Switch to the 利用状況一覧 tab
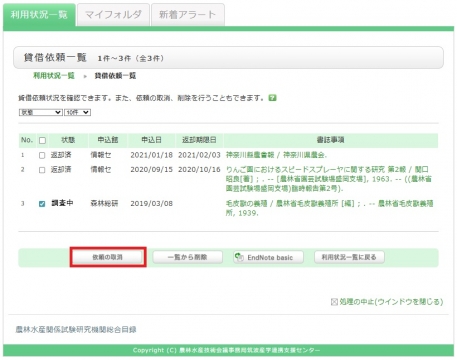Screen dimensions: 457x360 click(x=39, y=15)
